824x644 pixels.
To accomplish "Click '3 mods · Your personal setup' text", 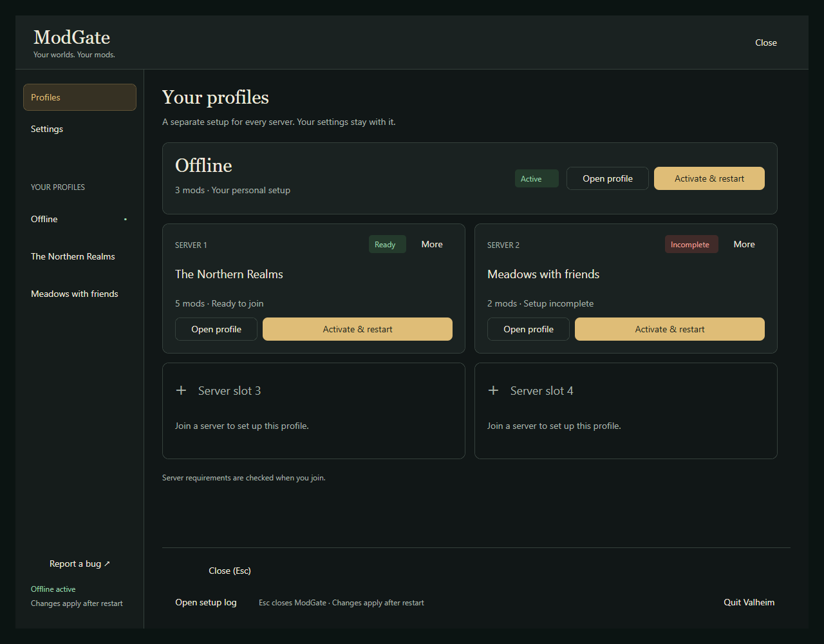I will pos(232,190).
